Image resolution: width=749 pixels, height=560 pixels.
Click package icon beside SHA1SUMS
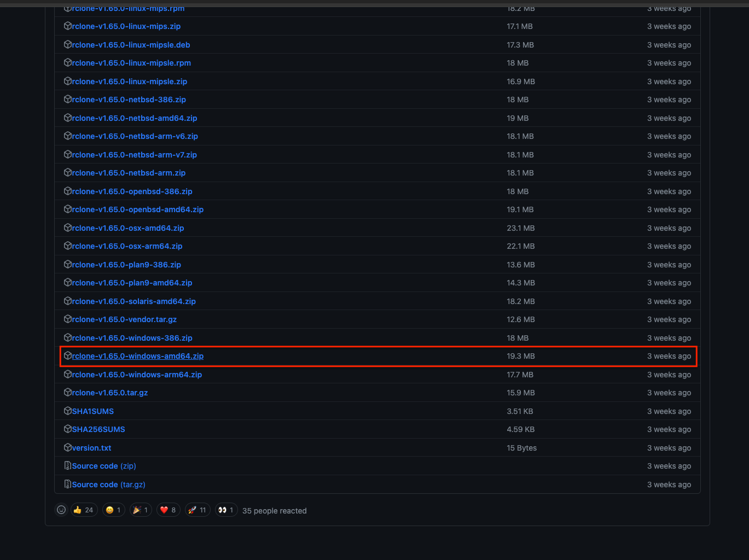tap(68, 411)
